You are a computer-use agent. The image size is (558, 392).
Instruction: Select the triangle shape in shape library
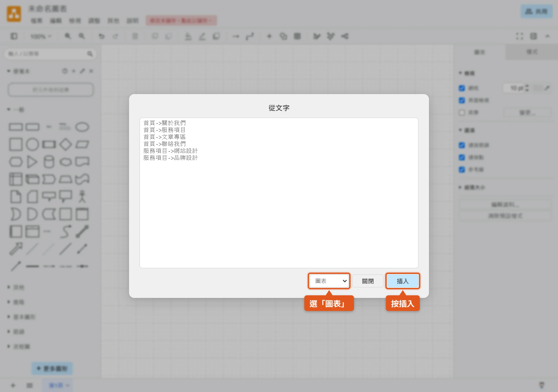(32, 162)
